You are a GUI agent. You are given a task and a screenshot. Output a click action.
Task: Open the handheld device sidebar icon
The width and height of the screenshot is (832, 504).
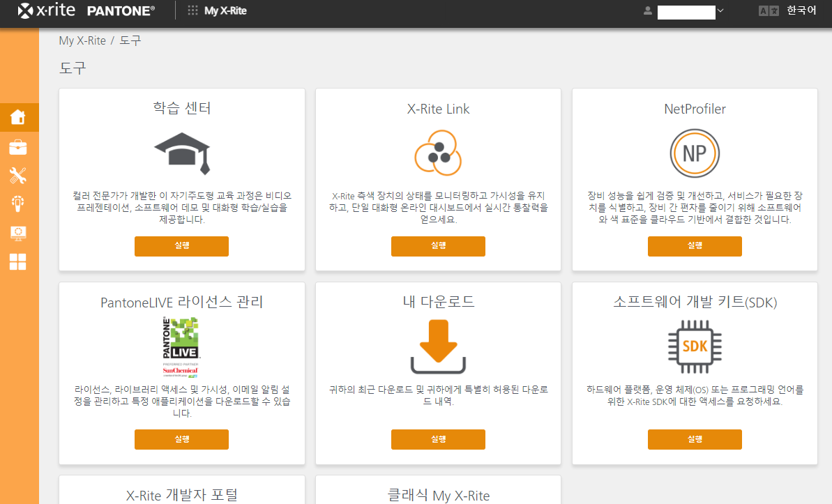pyautogui.click(x=18, y=204)
